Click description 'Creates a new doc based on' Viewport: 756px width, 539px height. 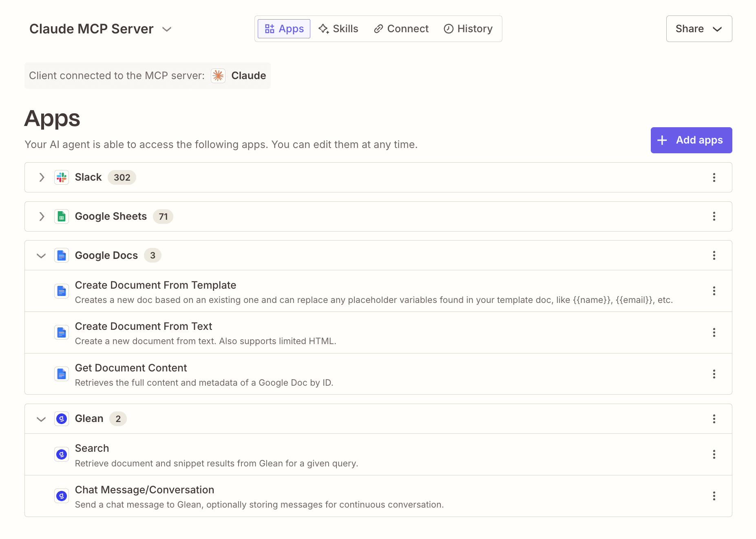click(x=374, y=300)
